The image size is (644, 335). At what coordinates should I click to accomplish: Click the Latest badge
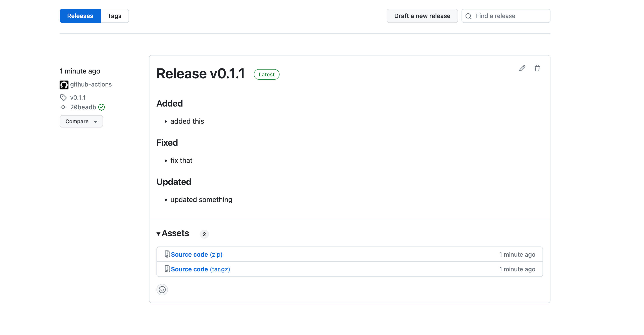[x=267, y=74]
